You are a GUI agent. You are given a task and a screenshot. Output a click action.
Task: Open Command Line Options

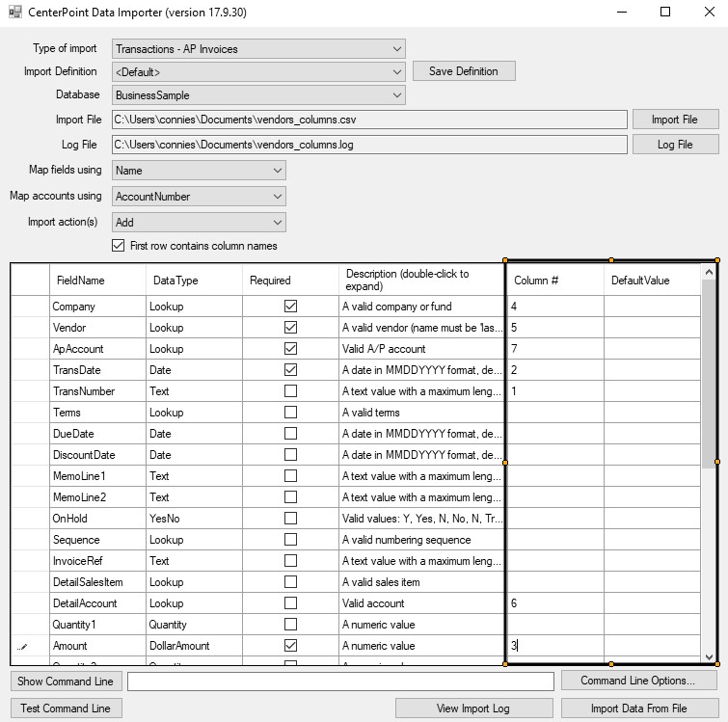(x=638, y=682)
